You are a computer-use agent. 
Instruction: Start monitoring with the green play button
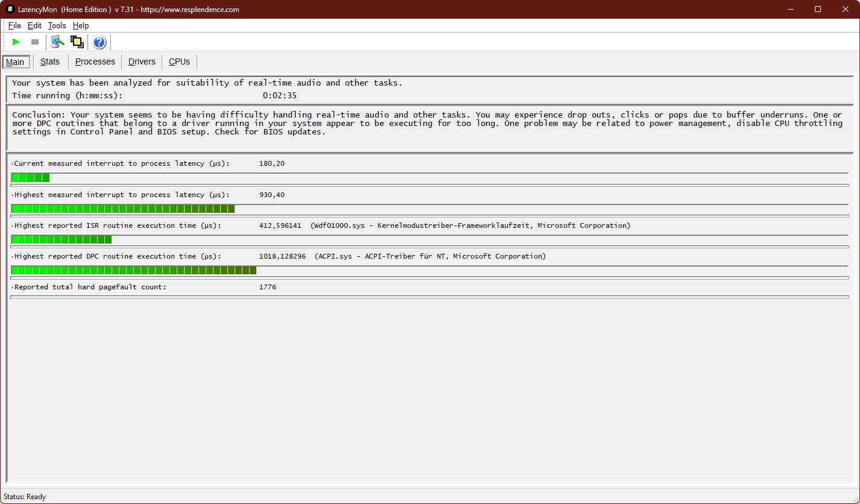click(x=16, y=42)
